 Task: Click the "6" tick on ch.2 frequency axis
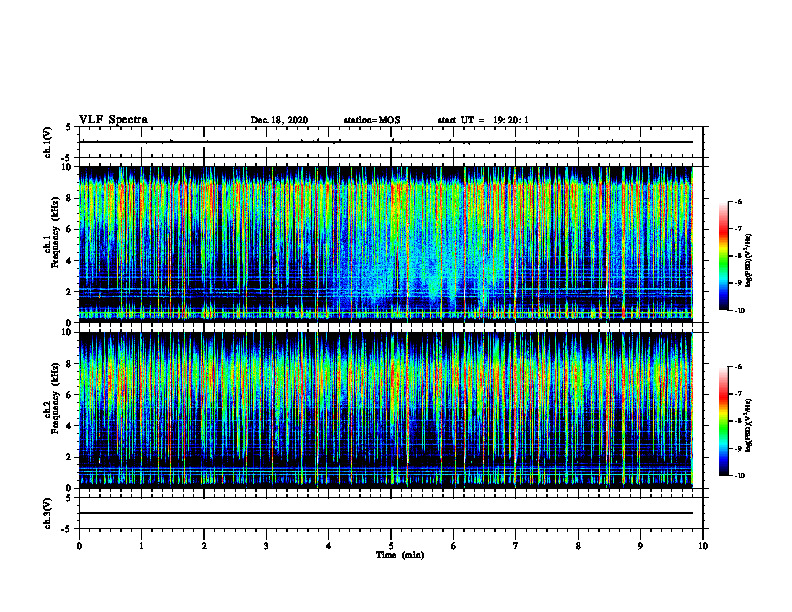coord(70,395)
